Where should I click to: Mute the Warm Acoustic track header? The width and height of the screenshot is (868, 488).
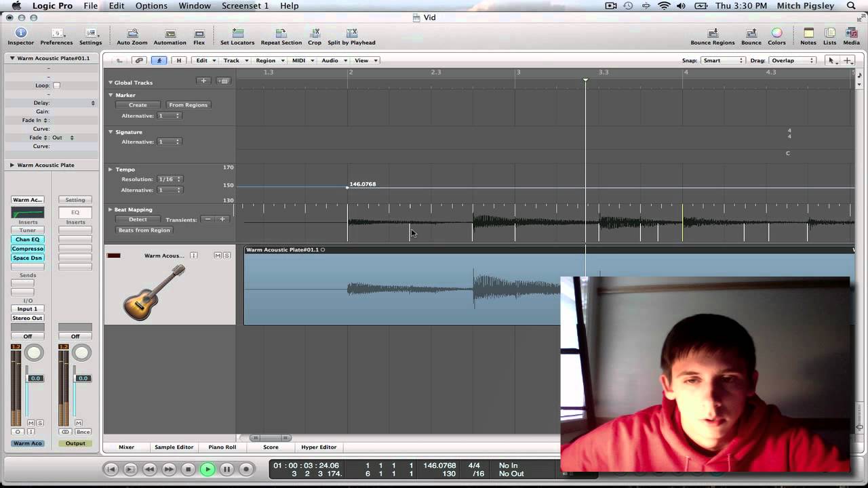point(218,256)
